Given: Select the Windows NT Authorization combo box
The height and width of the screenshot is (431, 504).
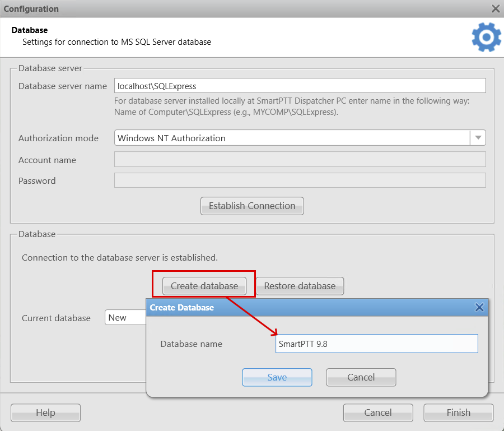Looking at the screenshot, I should pyautogui.click(x=300, y=138).
